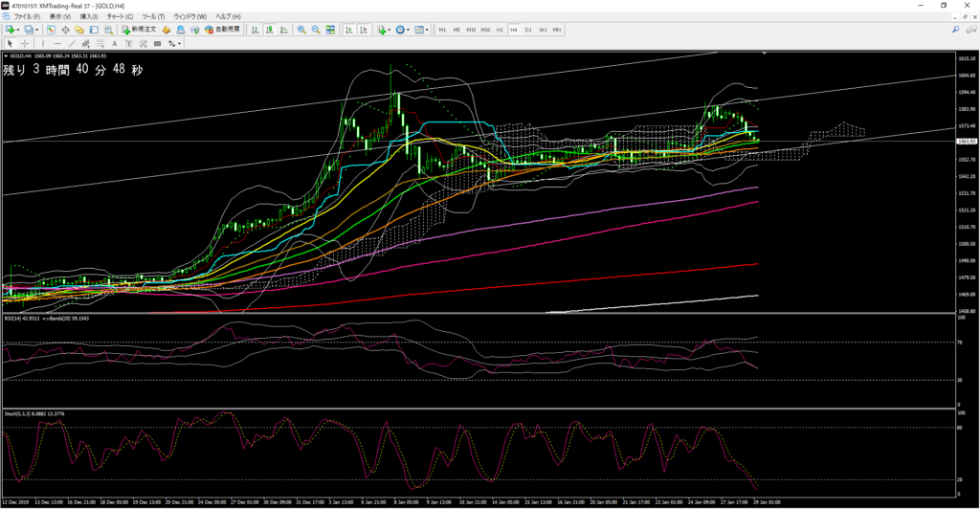Select the parallel channel lines tool

(144, 43)
